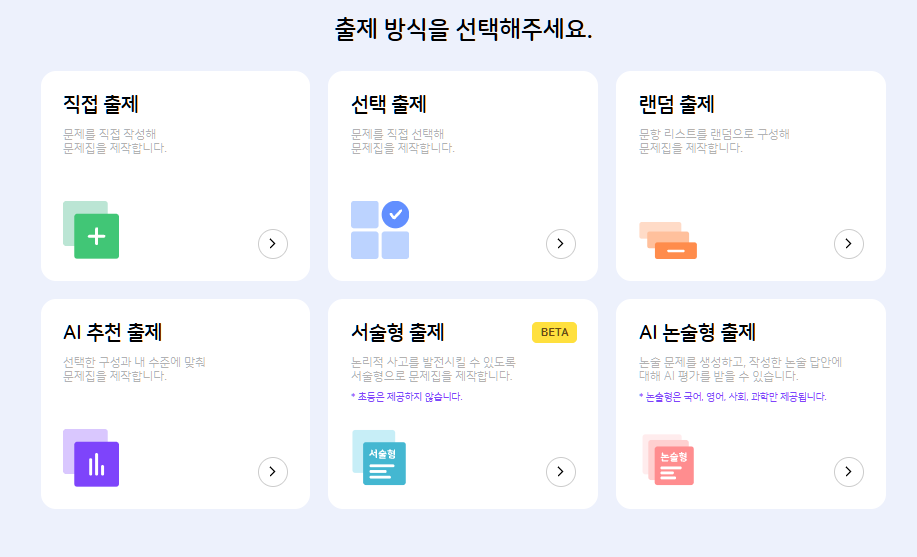This screenshot has height=557, width=917.
Task: Click the pink 논술형 document icon
Action: point(669,460)
